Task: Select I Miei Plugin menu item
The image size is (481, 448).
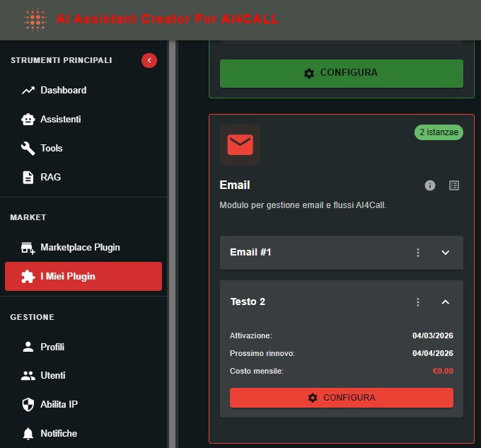Action: pyautogui.click(x=83, y=277)
